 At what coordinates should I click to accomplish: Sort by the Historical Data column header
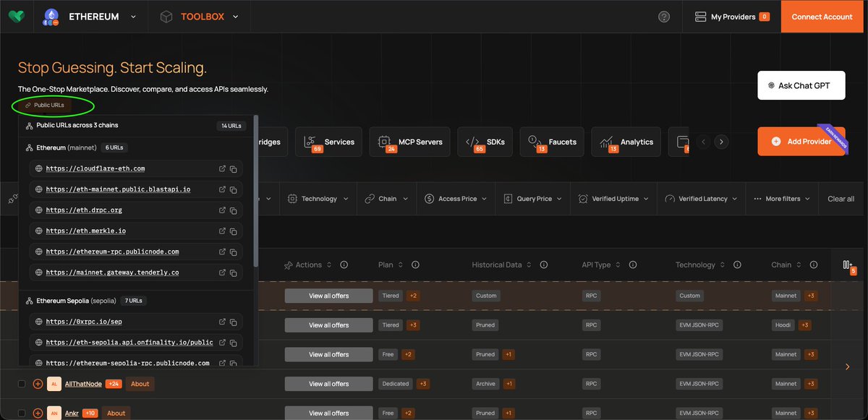click(502, 265)
